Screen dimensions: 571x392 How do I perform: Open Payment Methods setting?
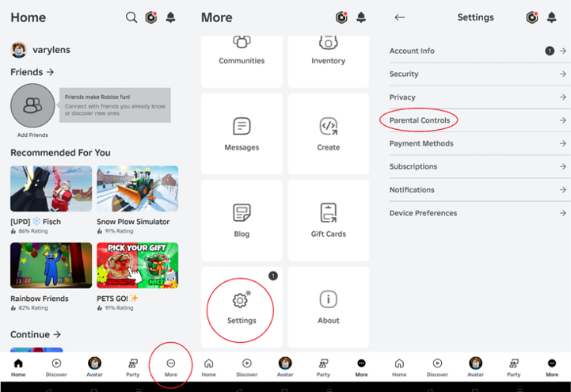tap(478, 143)
